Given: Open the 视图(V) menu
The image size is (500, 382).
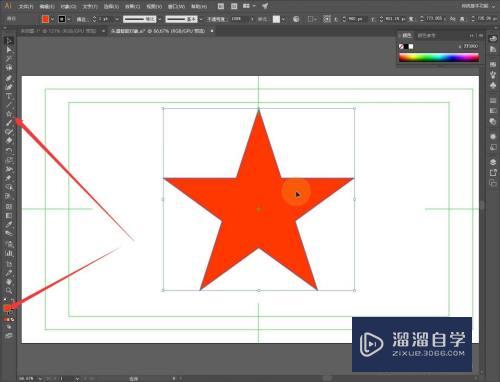Looking at the screenshot, I should click(154, 6).
